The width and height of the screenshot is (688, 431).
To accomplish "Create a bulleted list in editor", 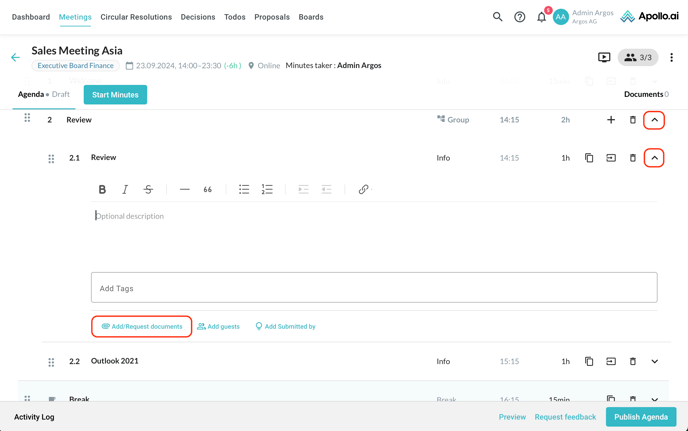I will [x=244, y=189].
